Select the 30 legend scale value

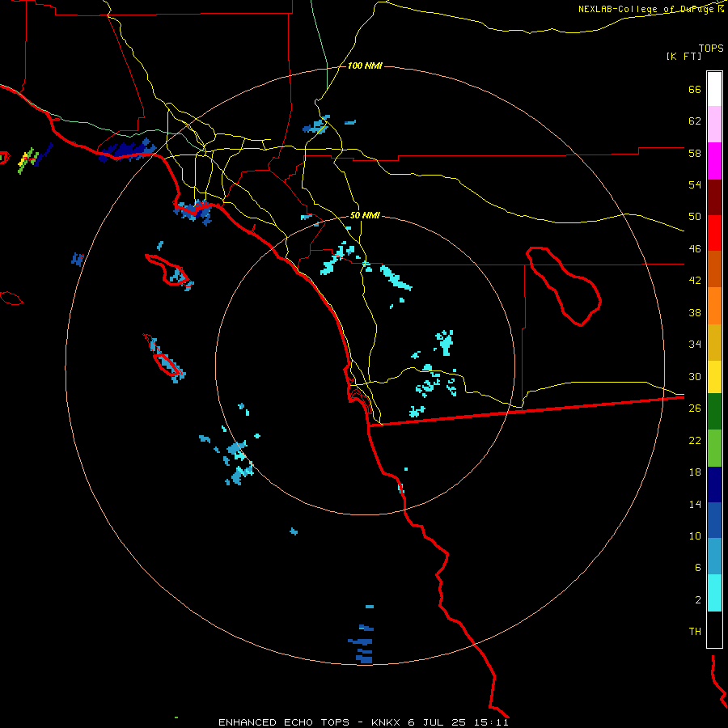pyautogui.click(x=695, y=376)
